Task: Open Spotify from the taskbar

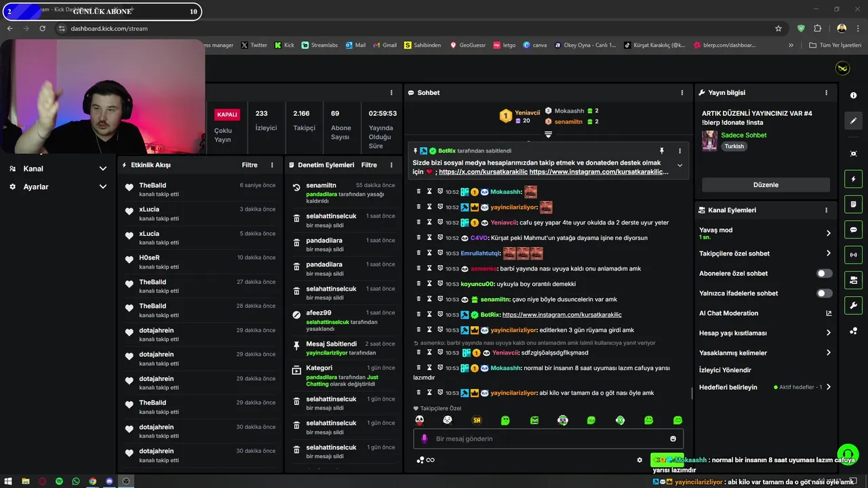Action: coord(59,481)
